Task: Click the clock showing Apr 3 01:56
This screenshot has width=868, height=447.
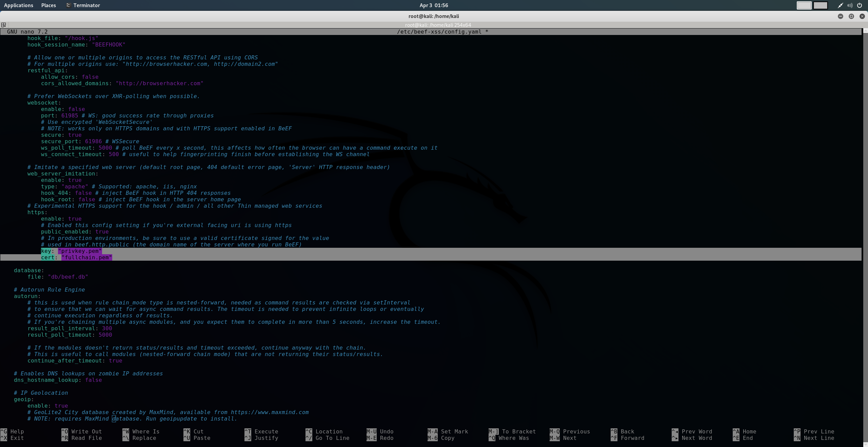Action: click(433, 5)
